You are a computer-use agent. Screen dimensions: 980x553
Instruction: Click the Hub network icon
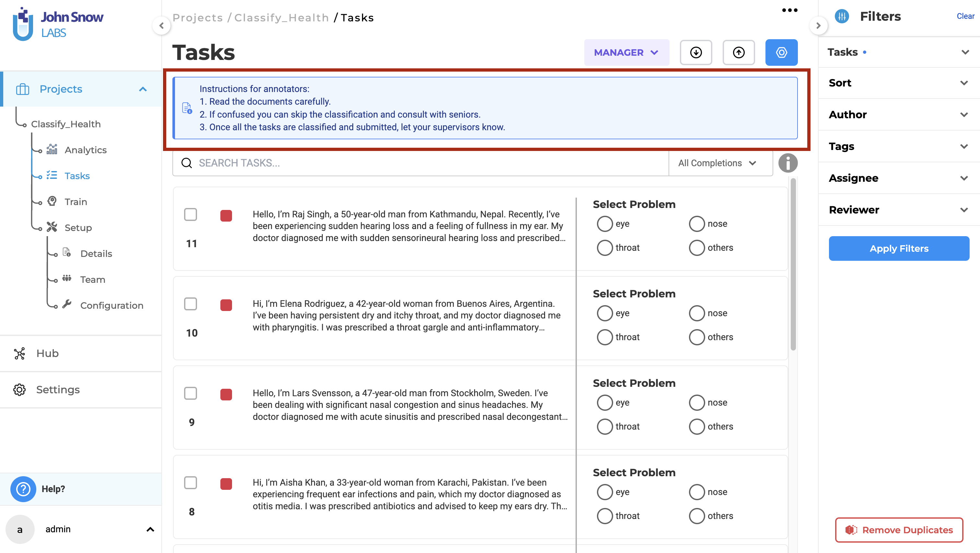(x=19, y=353)
